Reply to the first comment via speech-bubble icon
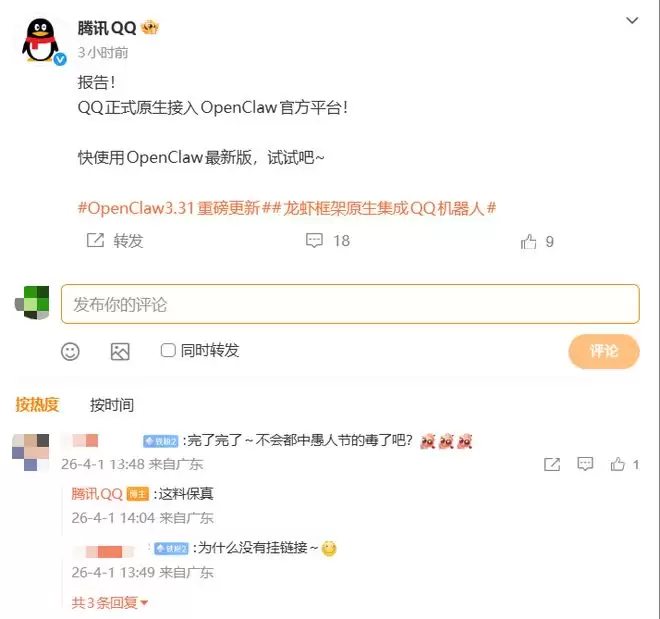The height and width of the screenshot is (619, 660). (585, 464)
